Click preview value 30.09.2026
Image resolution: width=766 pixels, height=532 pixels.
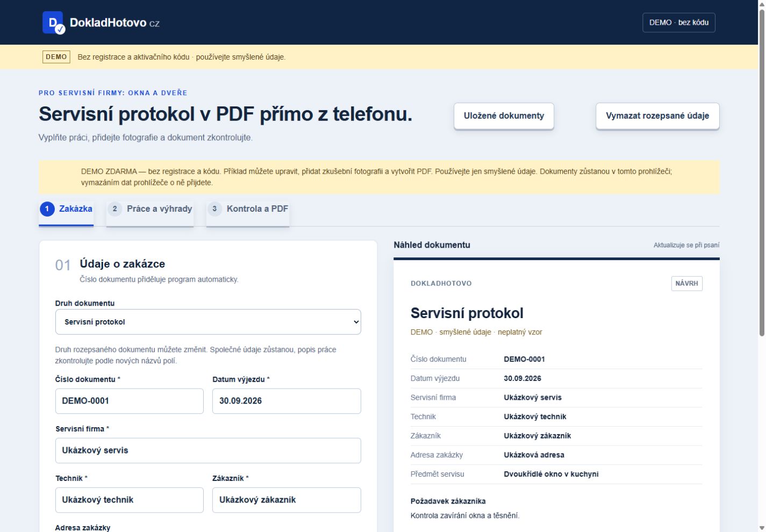522,378
